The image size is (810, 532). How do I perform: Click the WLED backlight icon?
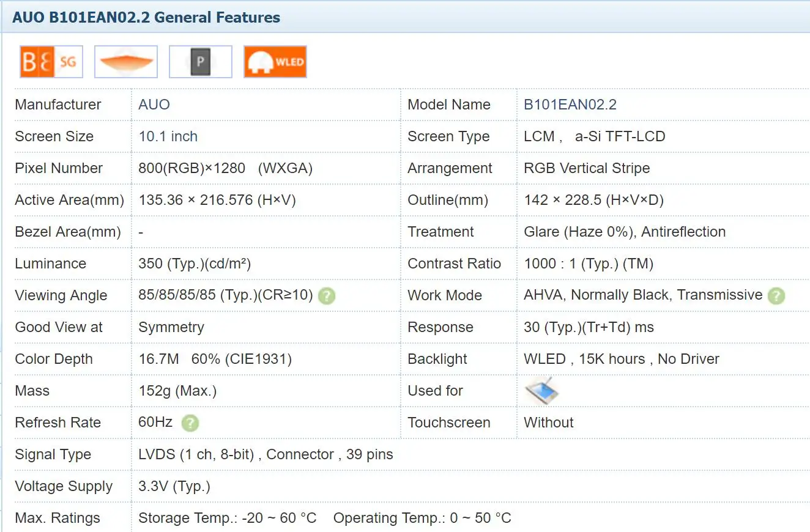click(x=275, y=62)
